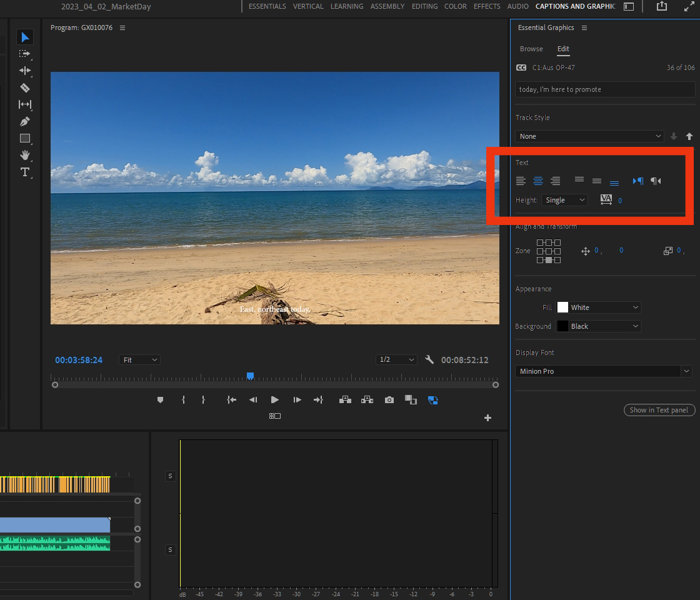
Task: Click the Ripple Edit tool
Action: coord(25,71)
